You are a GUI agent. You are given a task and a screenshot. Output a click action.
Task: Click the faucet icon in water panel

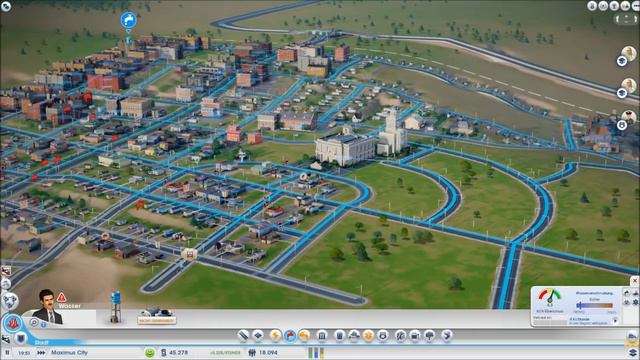(627, 293)
